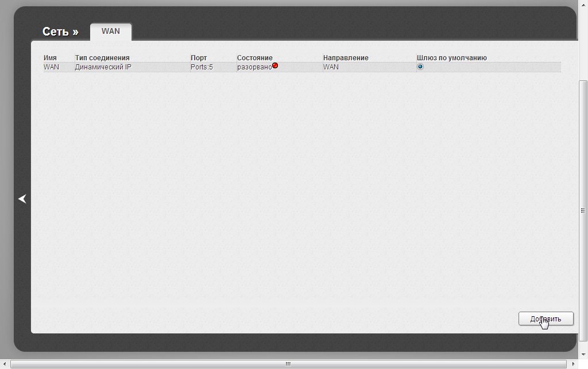This screenshot has height=369, width=588.
Task: Click the WAN cell under Направление column
Action: point(331,67)
